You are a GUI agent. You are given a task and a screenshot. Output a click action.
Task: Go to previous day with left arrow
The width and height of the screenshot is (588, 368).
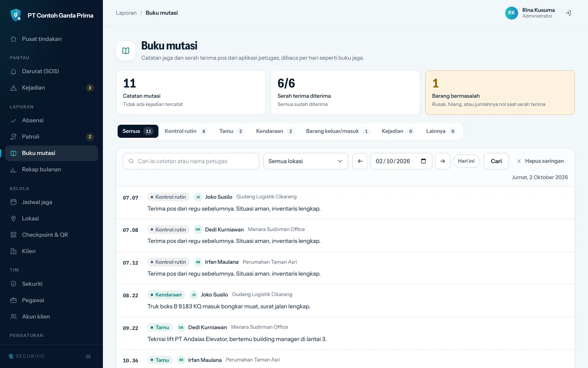pyautogui.click(x=360, y=161)
